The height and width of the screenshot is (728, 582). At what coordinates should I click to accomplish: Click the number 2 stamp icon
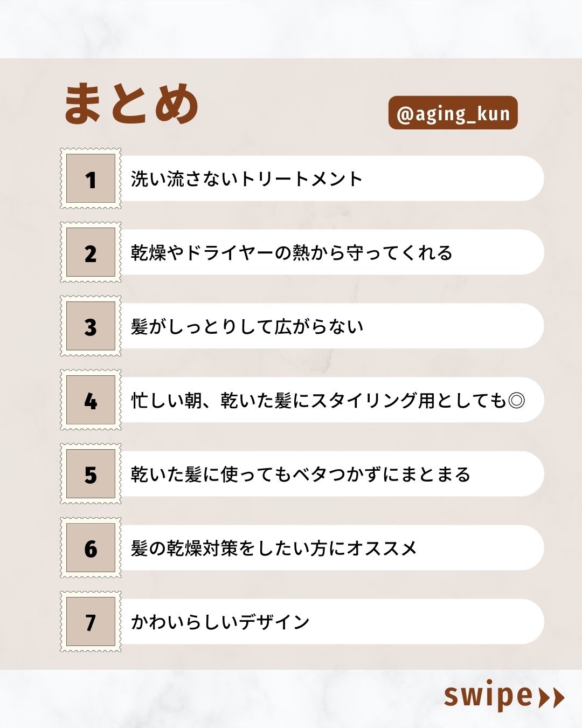(91, 252)
